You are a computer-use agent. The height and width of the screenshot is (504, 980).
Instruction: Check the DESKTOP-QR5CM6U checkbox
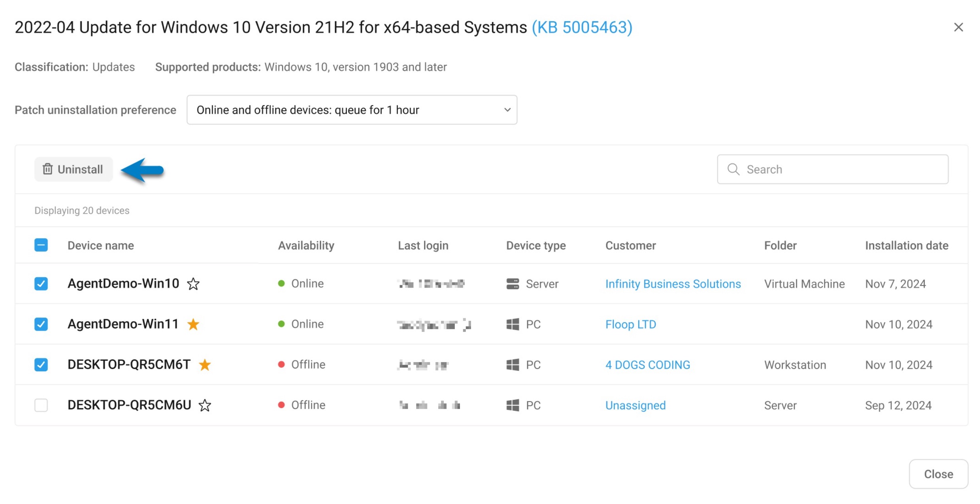coord(41,405)
